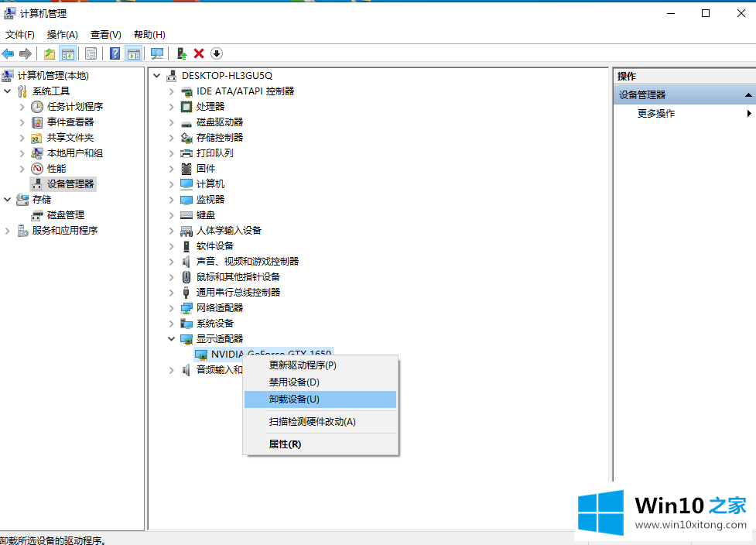Select 磁盘管理 in the left tree
The width and height of the screenshot is (756, 545).
click(x=66, y=214)
